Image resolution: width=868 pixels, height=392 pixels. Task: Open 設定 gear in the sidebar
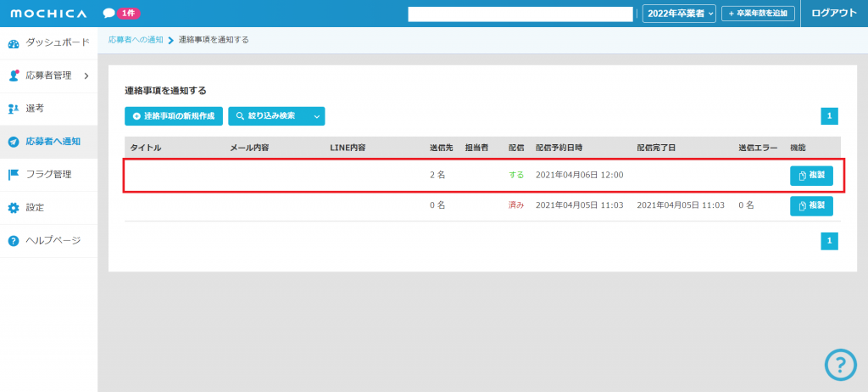35,208
